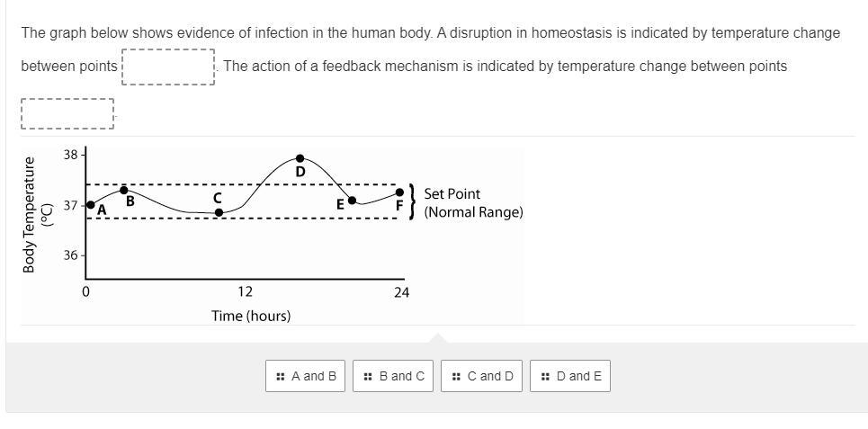Screen dimensions: 868x429
Task: Click point D dot at the graph peak
Action: pos(300,158)
